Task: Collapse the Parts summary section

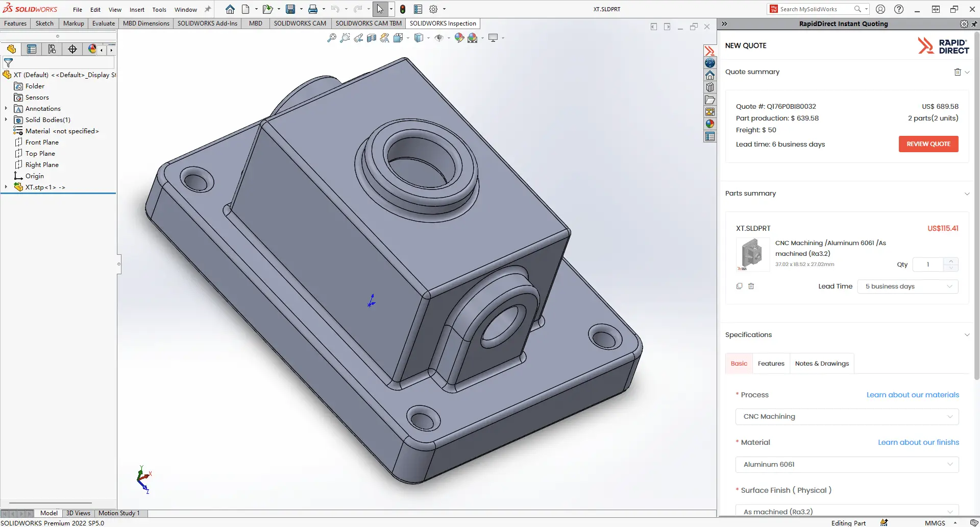Action: coord(967,194)
